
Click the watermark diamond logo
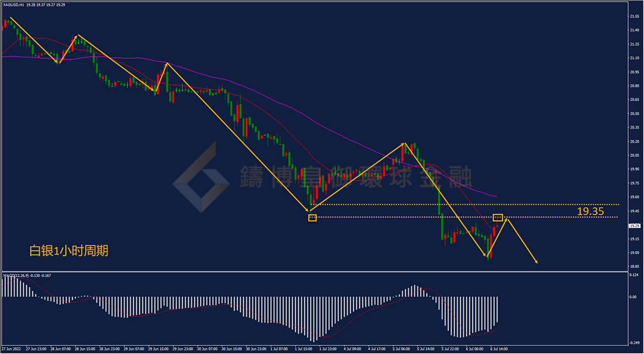point(201,177)
